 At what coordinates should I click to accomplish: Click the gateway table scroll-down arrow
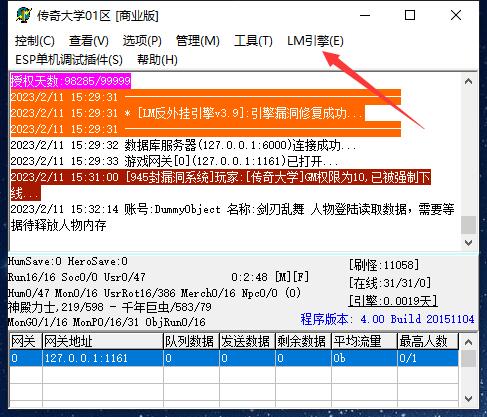pos(468,398)
